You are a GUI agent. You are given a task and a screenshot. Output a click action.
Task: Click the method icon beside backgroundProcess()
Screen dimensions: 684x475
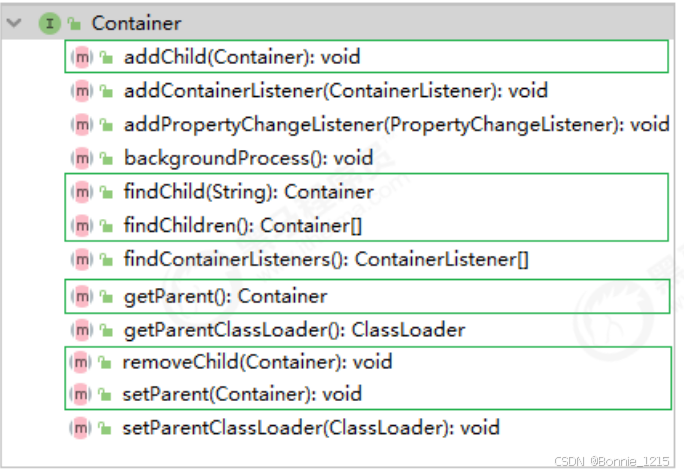(x=82, y=158)
